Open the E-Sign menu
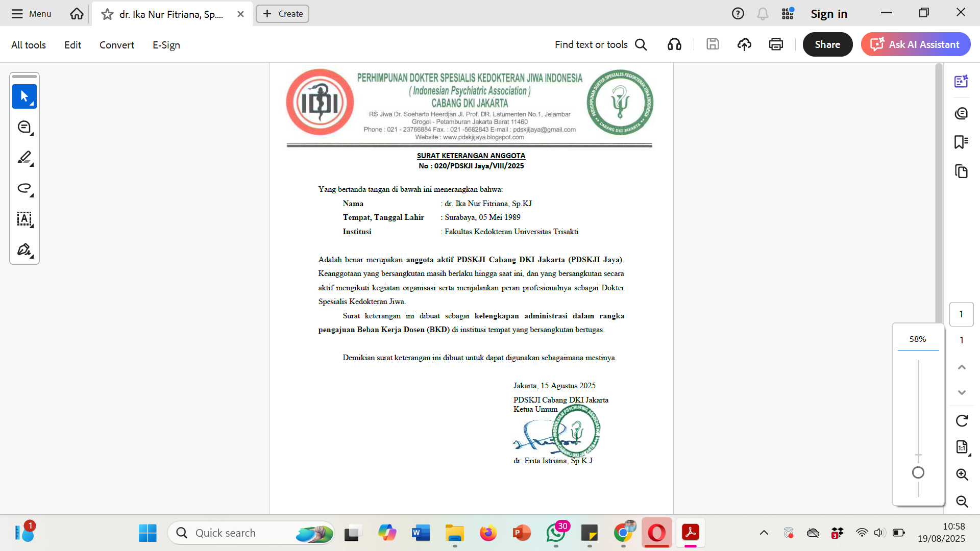980x551 pixels. 166,45
